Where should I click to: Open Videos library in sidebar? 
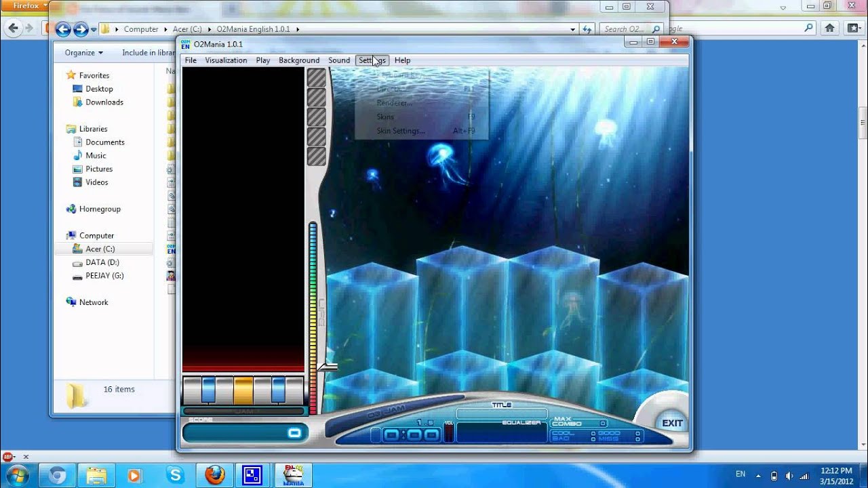pyautogui.click(x=97, y=182)
